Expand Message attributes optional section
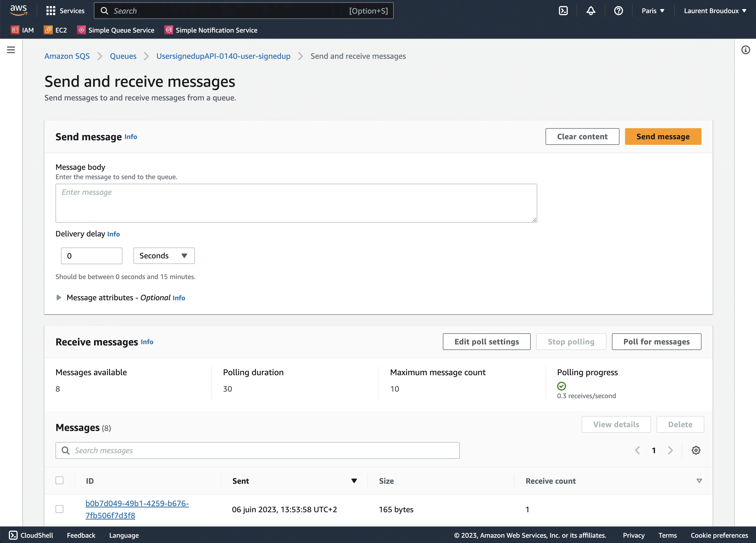This screenshot has height=543, width=756. (59, 297)
